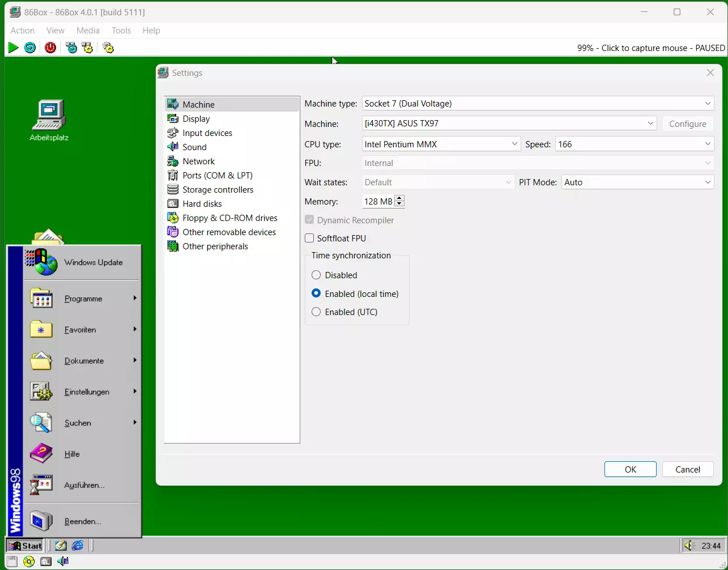Open Hilfe from the Start menu
Image resolution: width=728 pixels, height=570 pixels.
[82, 454]
